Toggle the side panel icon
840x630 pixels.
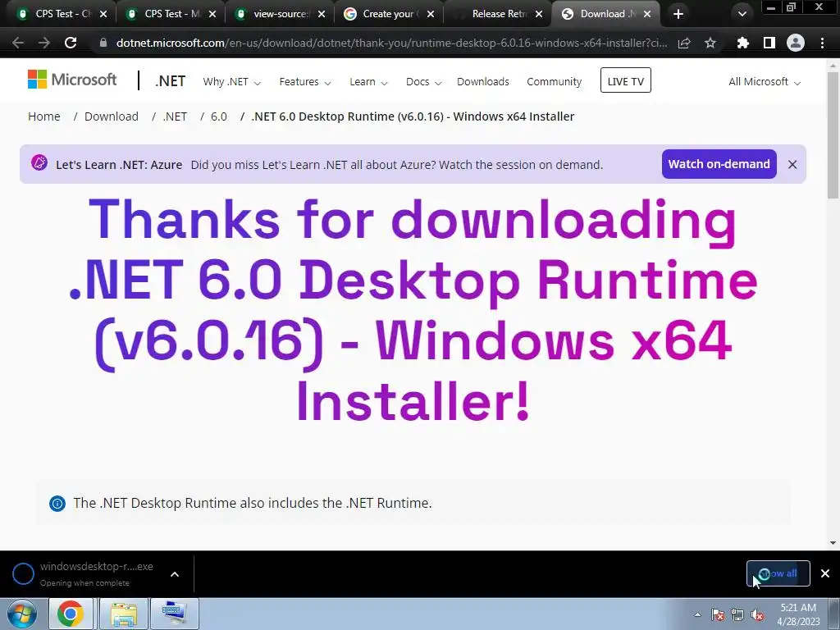click(769, 43)
